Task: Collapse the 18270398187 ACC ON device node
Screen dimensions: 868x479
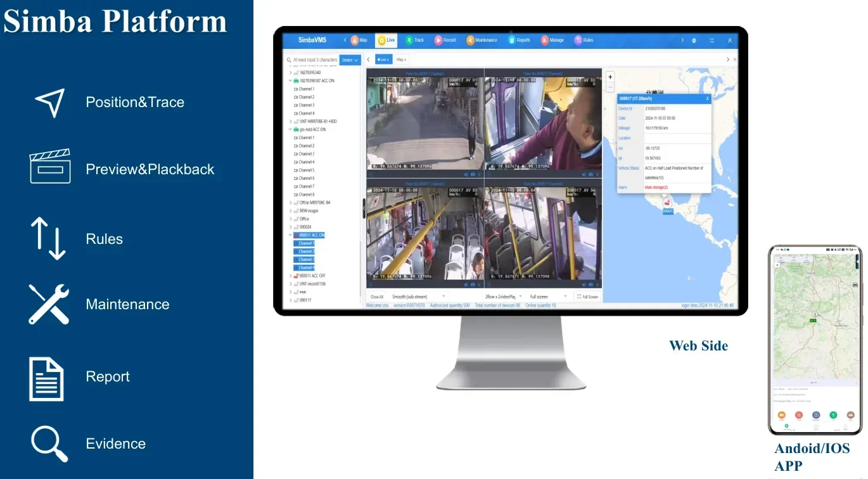Action: (x=290, y=81)
